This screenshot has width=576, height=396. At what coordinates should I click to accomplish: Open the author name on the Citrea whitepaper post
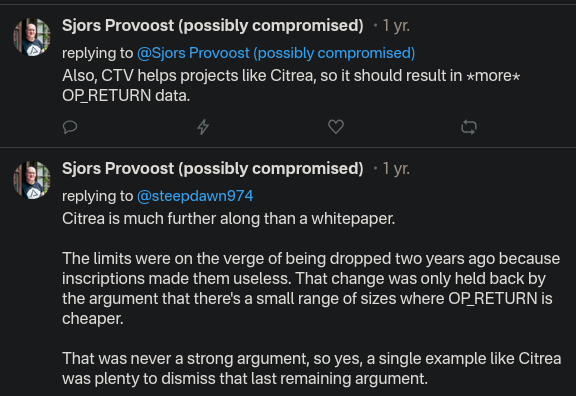tap(213, 169)
